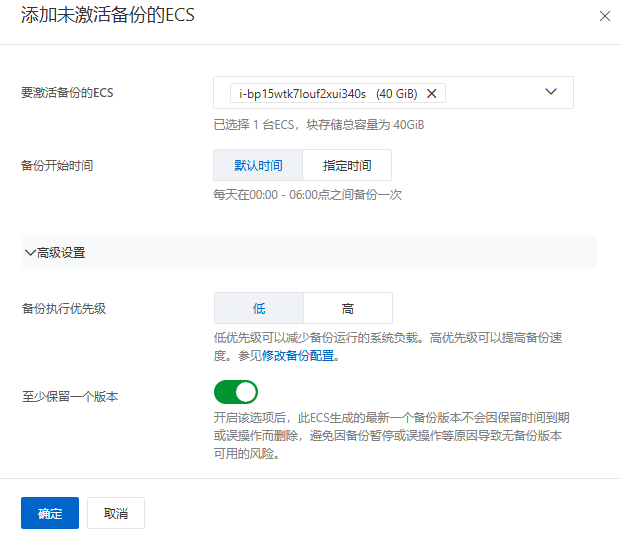Viewport: 620px width, 534px height.
Task: Open the 修改备份配置 link
Action: coord(298,356)
